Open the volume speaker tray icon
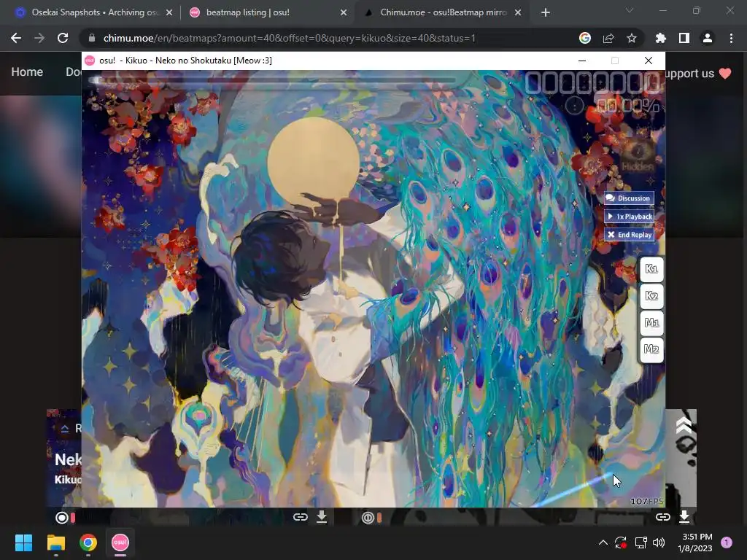 (x=659, y=542)
